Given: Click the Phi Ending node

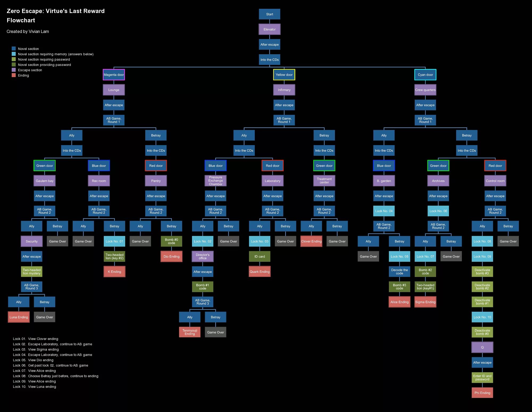Looking at the screenshot, I should pos(483,391).
